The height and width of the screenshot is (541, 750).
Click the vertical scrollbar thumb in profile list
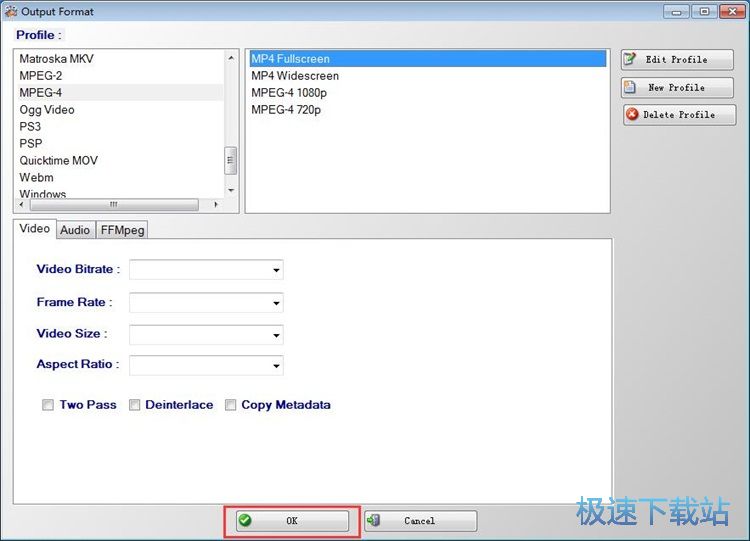tap(231, 161)
